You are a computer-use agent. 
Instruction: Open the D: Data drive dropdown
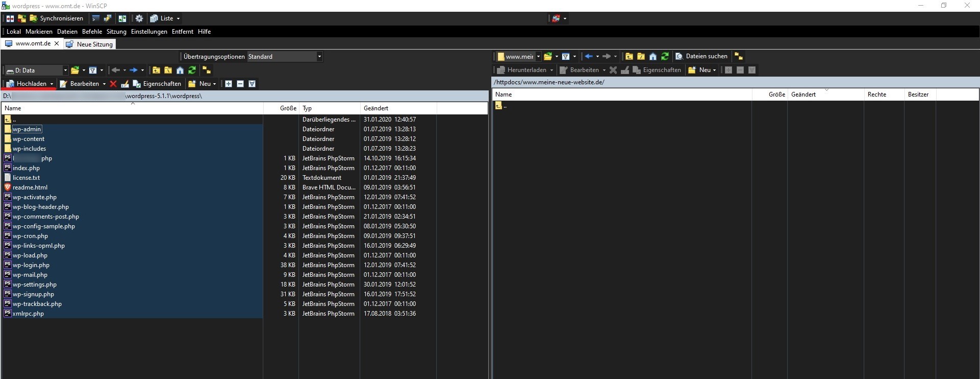point(36,70)
